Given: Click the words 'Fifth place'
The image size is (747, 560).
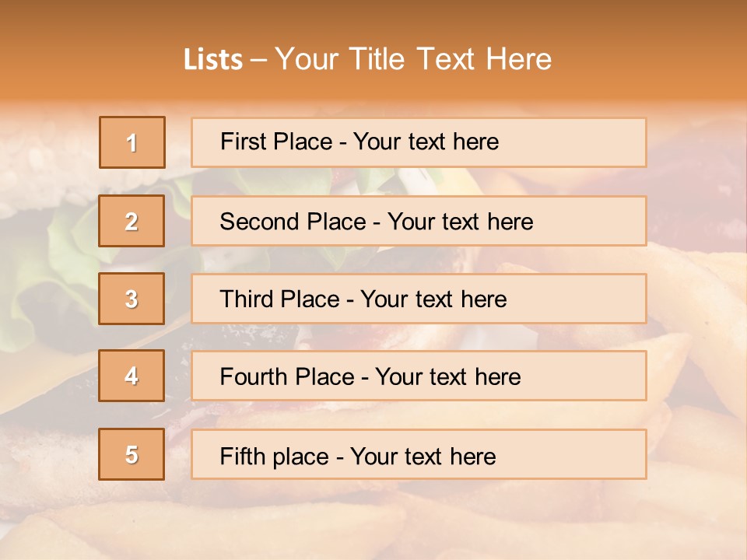Looking at the screenshot, I should [x=275, y=457].
